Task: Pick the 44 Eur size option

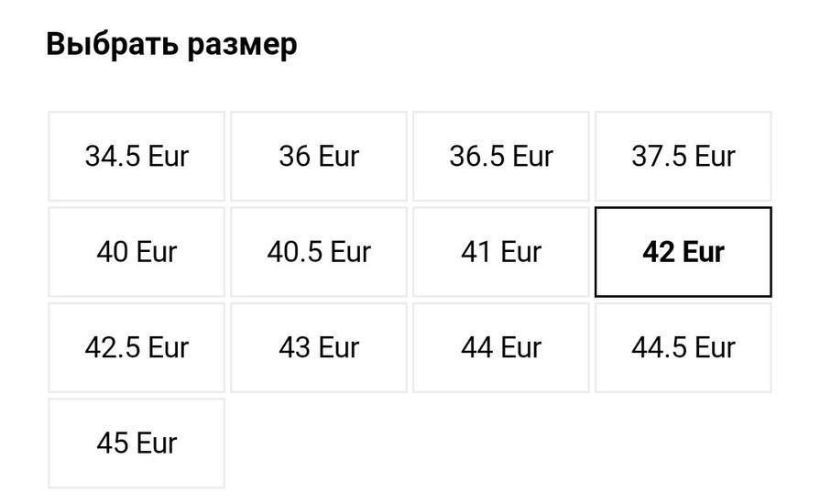Action: (501, 347)
